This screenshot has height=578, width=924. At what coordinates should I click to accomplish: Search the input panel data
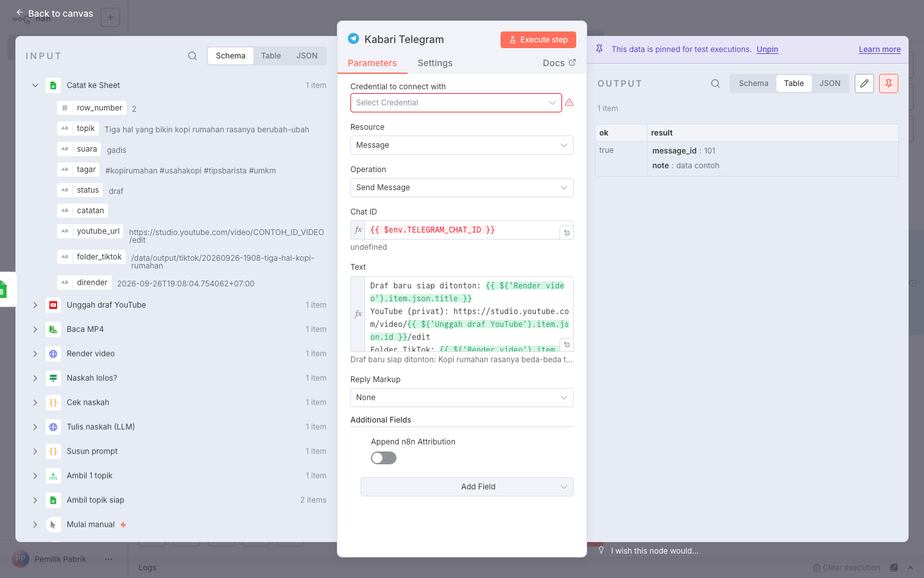click(193, 56)
